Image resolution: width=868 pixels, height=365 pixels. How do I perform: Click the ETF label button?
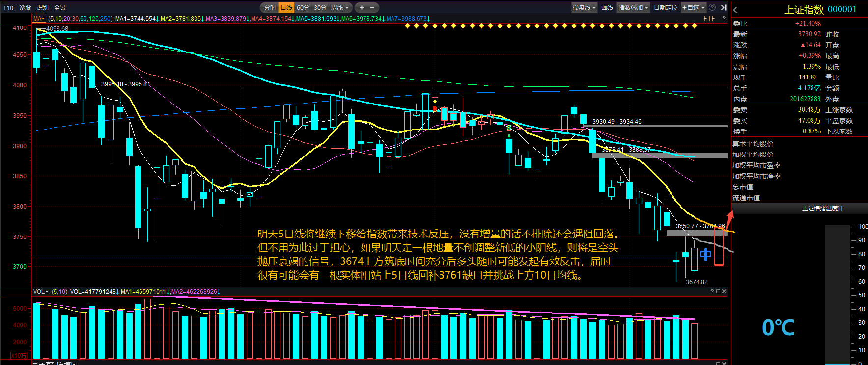click(x=709, y=18)
